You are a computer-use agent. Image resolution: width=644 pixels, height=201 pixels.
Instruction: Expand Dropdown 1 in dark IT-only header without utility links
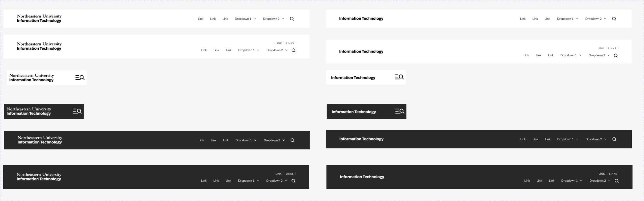coord(568,139)
